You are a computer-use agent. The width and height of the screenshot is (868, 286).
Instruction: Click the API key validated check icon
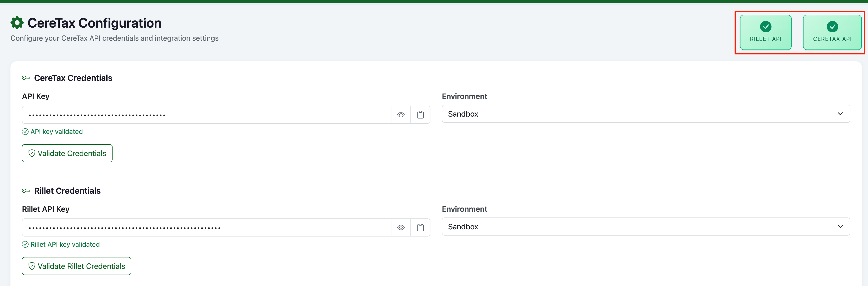coord(25,132)
